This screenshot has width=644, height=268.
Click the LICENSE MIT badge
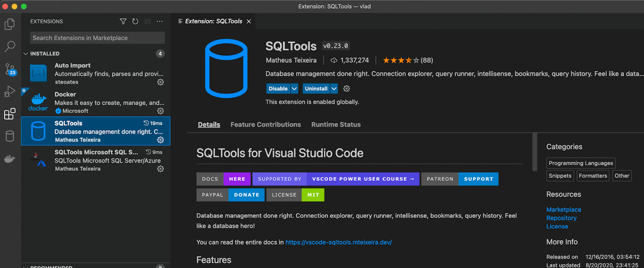click(x=295, y=195)
